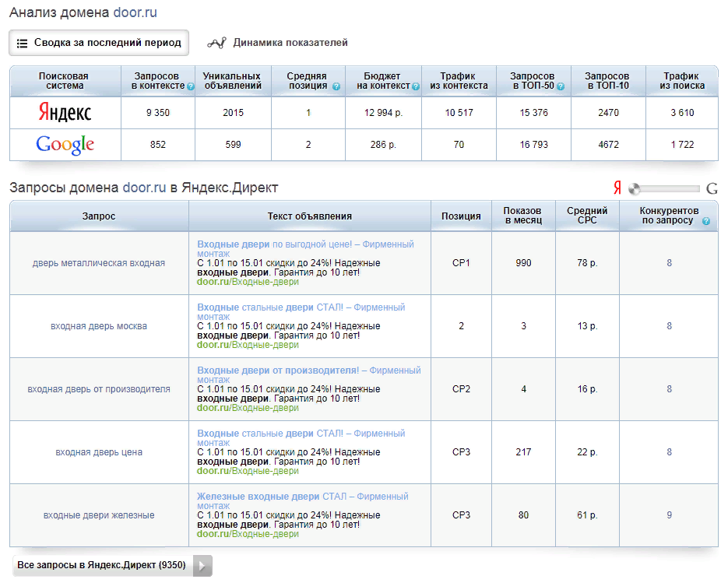The width and height of the screenshot is (728, 583).
Task: Open door.ru/Входные-двери URL in железные row
Action: (x=248, y=534)
